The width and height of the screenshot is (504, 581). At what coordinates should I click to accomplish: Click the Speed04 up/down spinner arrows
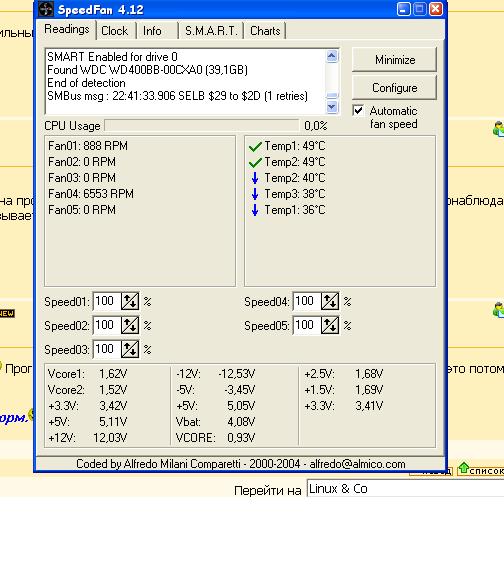[x=330, y=301]
